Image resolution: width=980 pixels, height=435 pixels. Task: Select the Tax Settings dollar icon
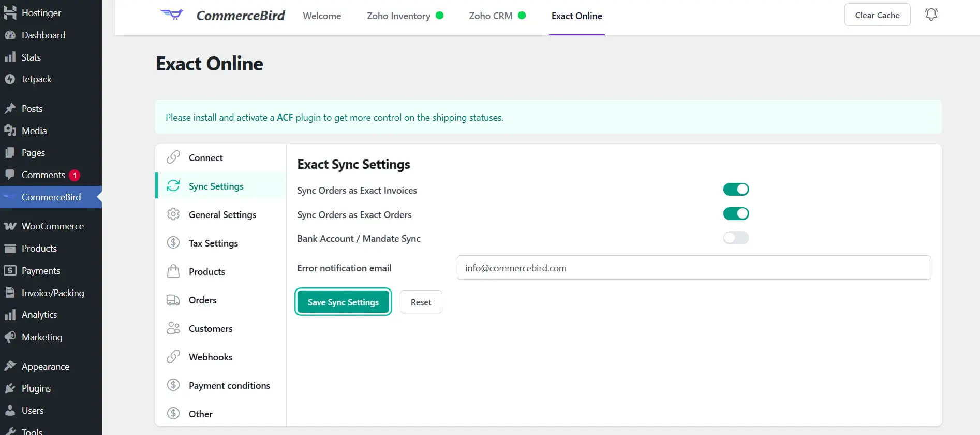point(173,243)
